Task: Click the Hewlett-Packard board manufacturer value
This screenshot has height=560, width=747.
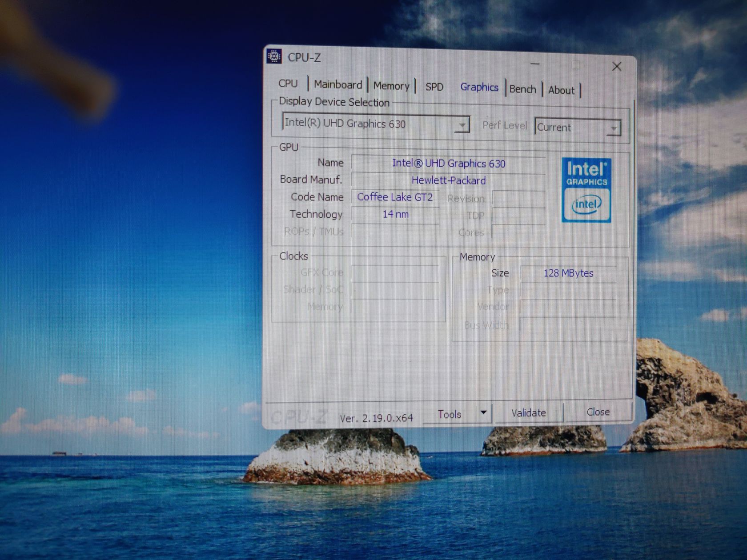Action: [449, 180]
